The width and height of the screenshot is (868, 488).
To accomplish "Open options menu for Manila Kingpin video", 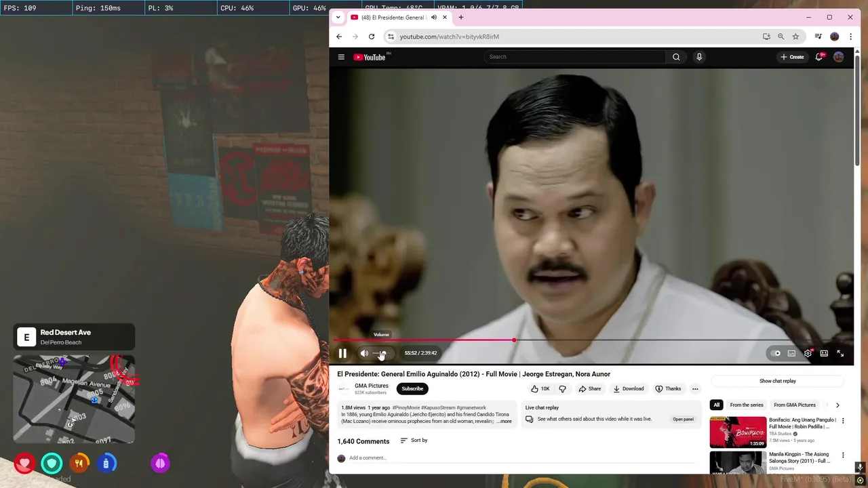I will [843, 455].
